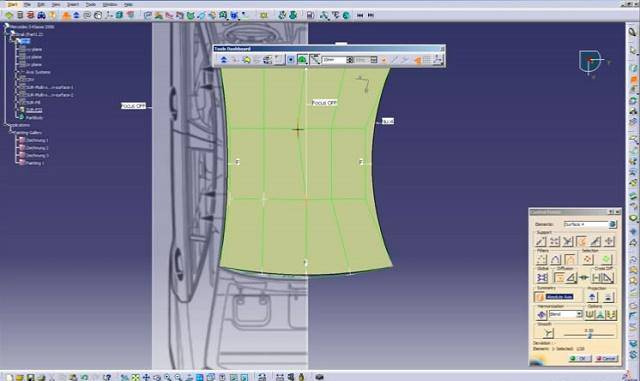640x381 pixels.
Task: Click the Save icon in bottom toolbar
Action: 30,377
